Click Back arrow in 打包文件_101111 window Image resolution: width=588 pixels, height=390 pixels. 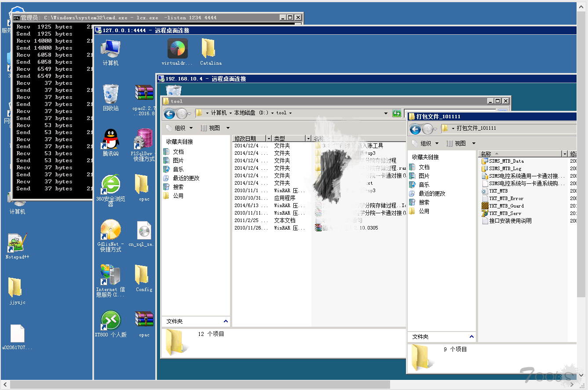tap(415, 129)
